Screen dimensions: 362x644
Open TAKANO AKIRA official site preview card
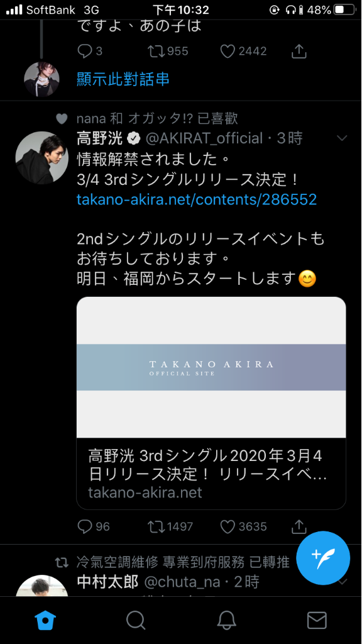point(211,403)
